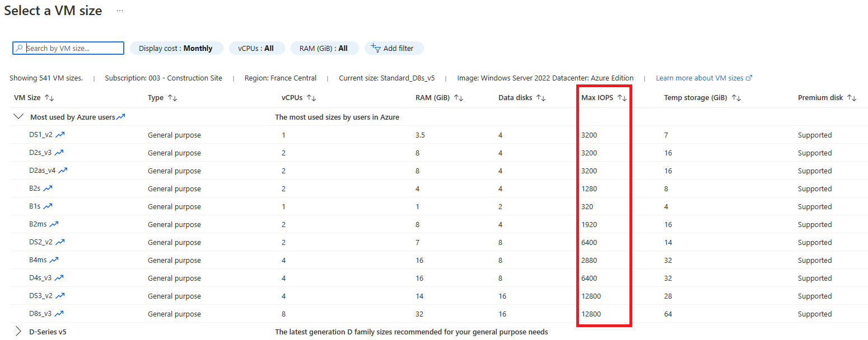Expand the D-Series v5 group

coord(18,332)
